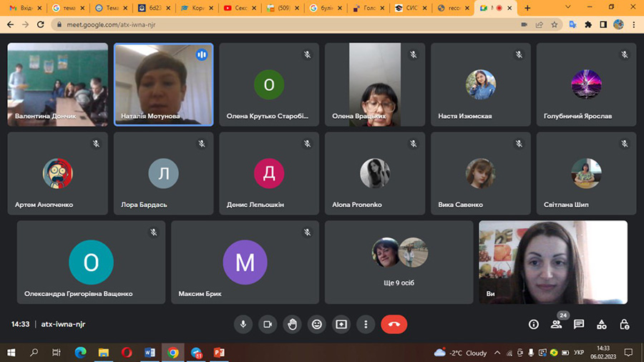Click the Лора Бардась tile's muted mic icon
Screen dimensions: 644x362
pos(202,144)
